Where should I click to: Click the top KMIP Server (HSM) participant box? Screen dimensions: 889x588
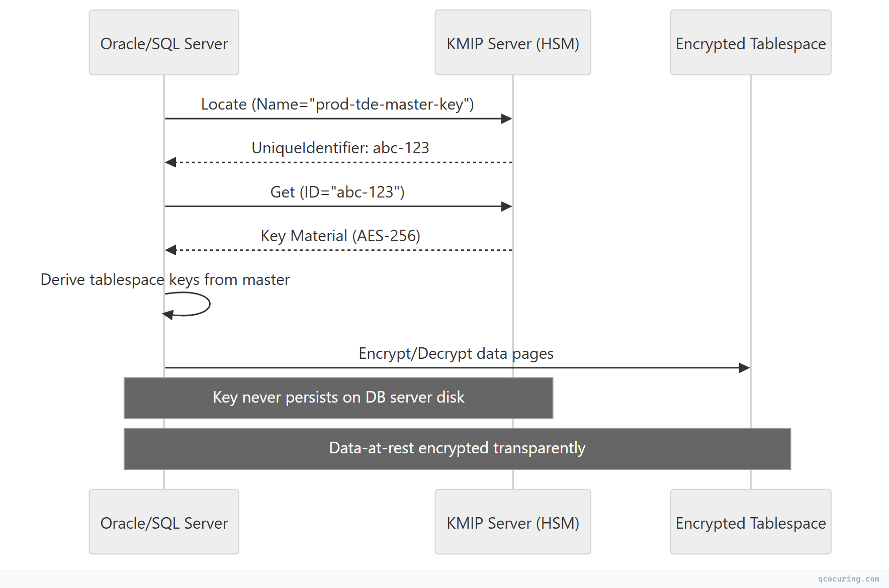coord(513,43)
